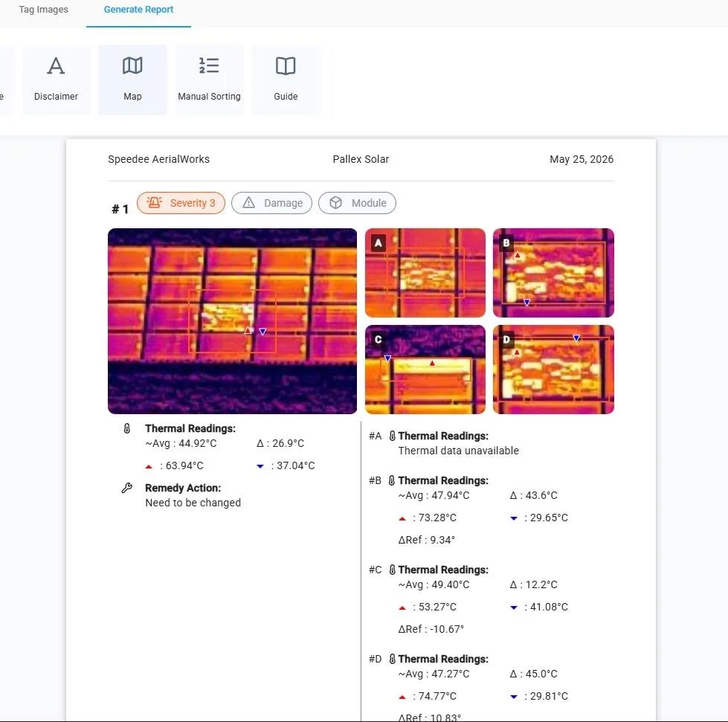Screen dimensions: 728x722
Task: Click the Thermal data unavailable text
Action: (459, 451)
